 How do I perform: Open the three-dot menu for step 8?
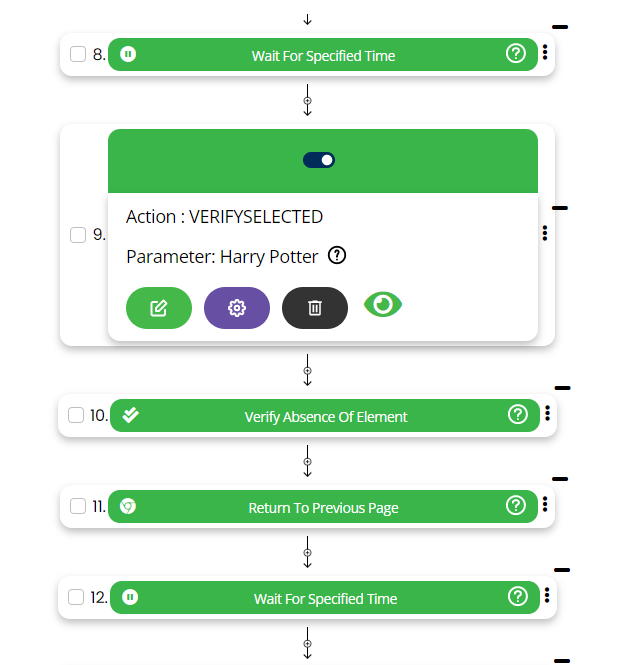pos(545,54)
